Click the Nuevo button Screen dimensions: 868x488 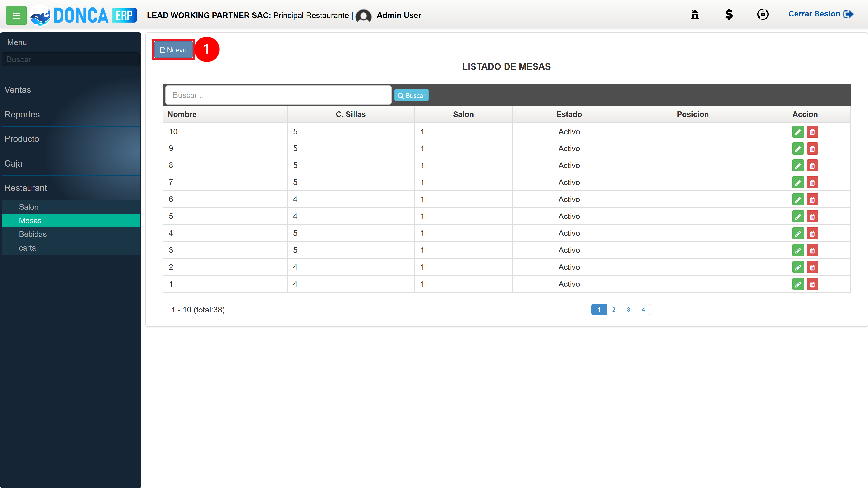173,49
